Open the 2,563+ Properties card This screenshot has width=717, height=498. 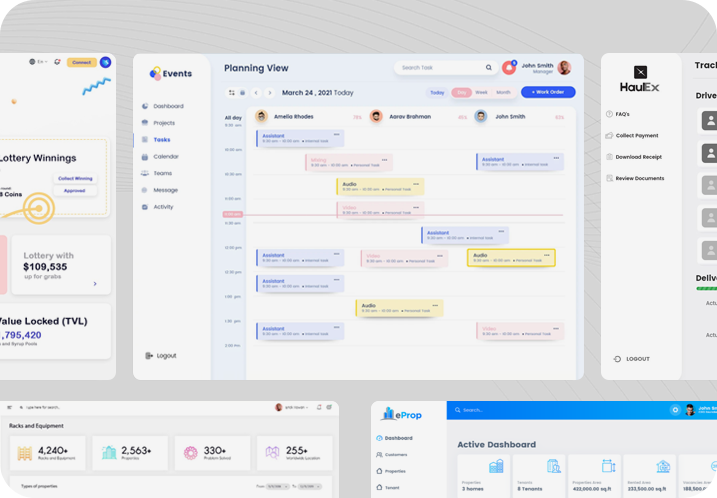[130, 453]
